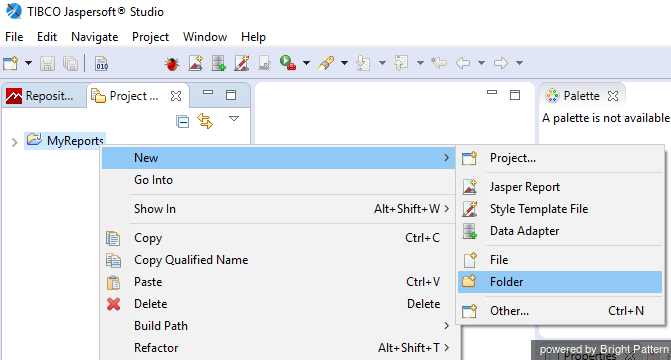Image resolution: width=671 pixels, height=360 pixels.
Task: Select Project... in New submenu
Action: click(x=560, y=158)
